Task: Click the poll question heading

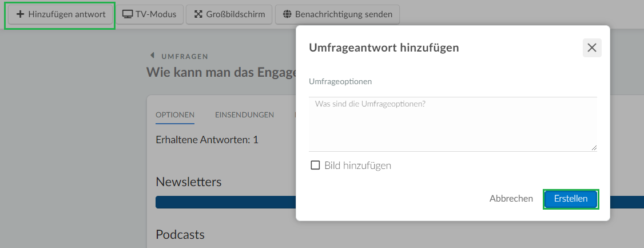Action: (x=221, y=72)
